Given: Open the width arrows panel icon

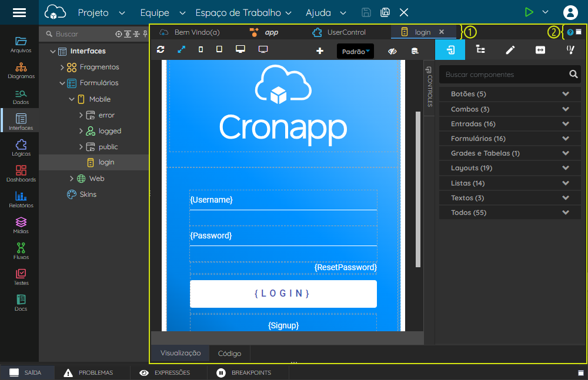Looking at the screenshot, I should (540, 50).
